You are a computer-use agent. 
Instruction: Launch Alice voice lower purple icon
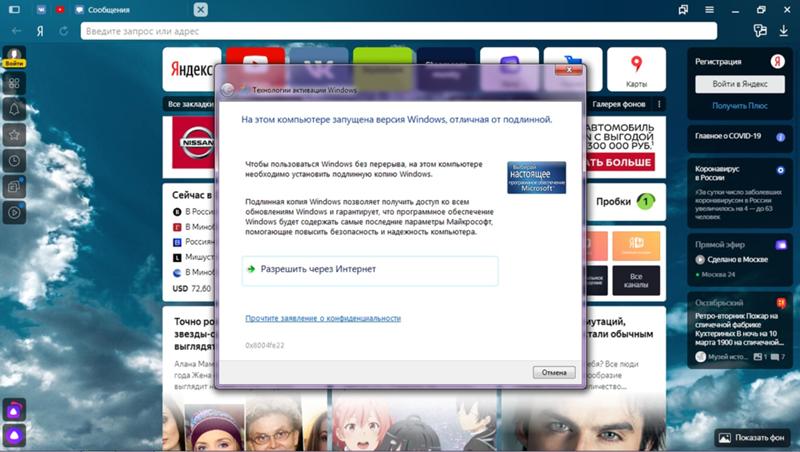point(14,436)
